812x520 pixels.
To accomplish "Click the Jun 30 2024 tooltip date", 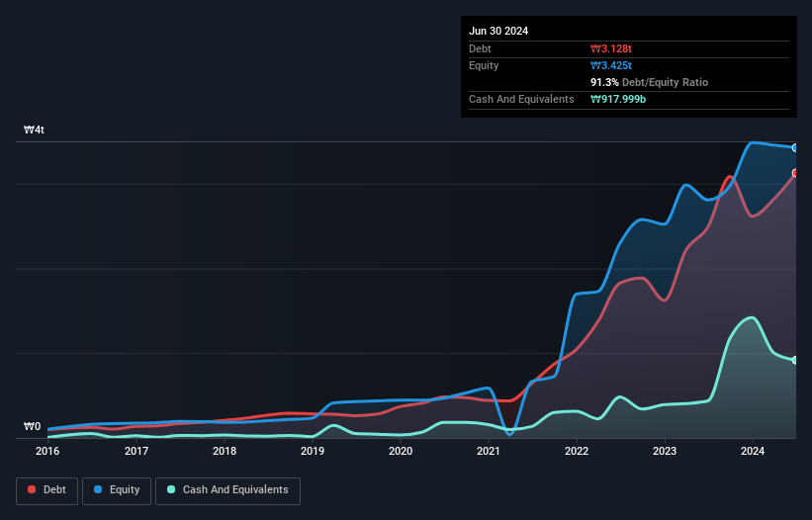I will click(x=498, y=31).
